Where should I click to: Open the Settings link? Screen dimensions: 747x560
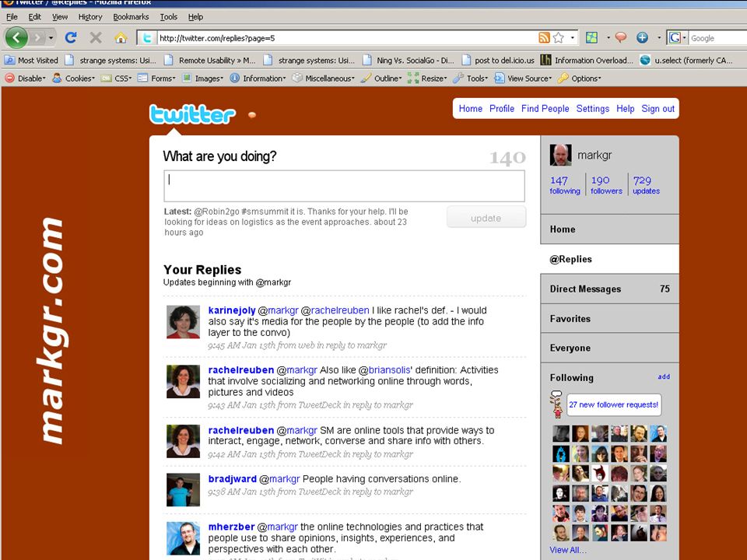pyautogui.click(x=593, y=109)
